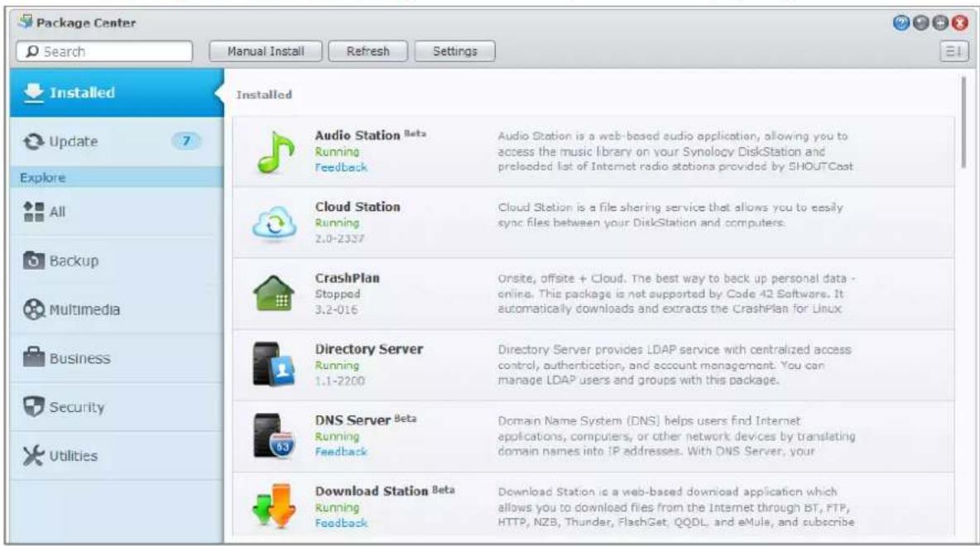This screenshot has height=546, width=980.
Task: Browse the Multimedia category
Action: coord(116,309)
